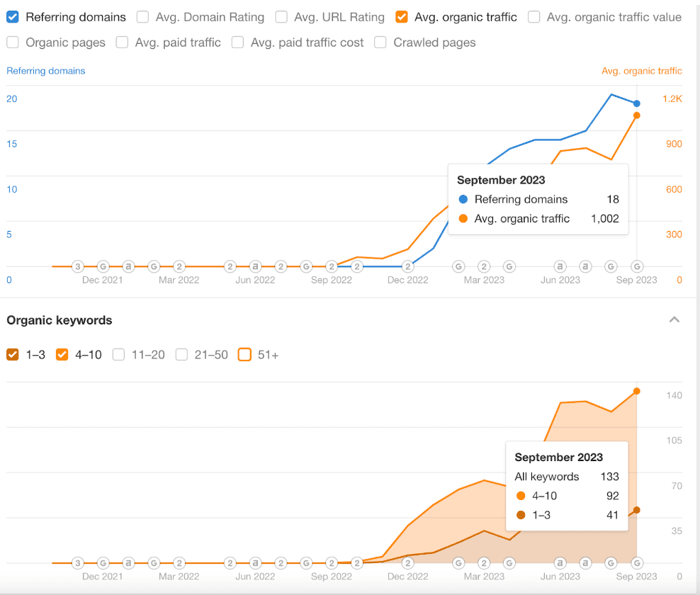The height and width of the screenshot is (595, 700).
Task: Select the 3 event marker before Dec 2021
Action: 77,266
